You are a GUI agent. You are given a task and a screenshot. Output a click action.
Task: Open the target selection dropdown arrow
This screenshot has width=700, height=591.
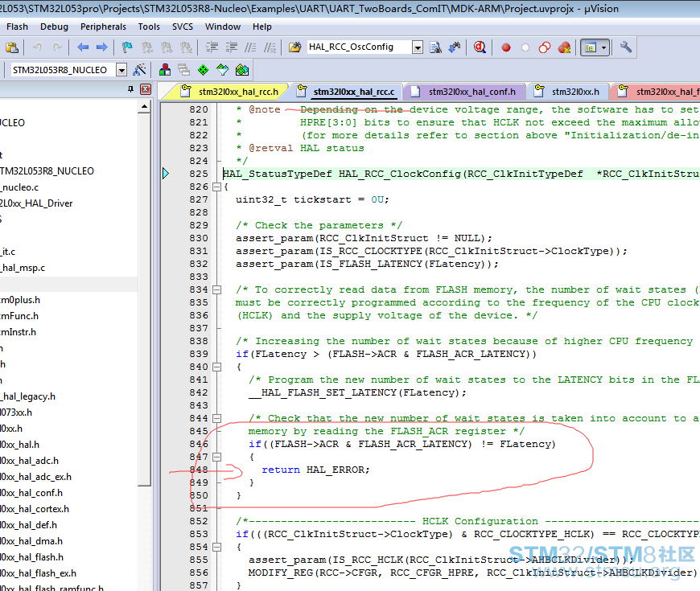pyautogui.click(x=121, y=70)
